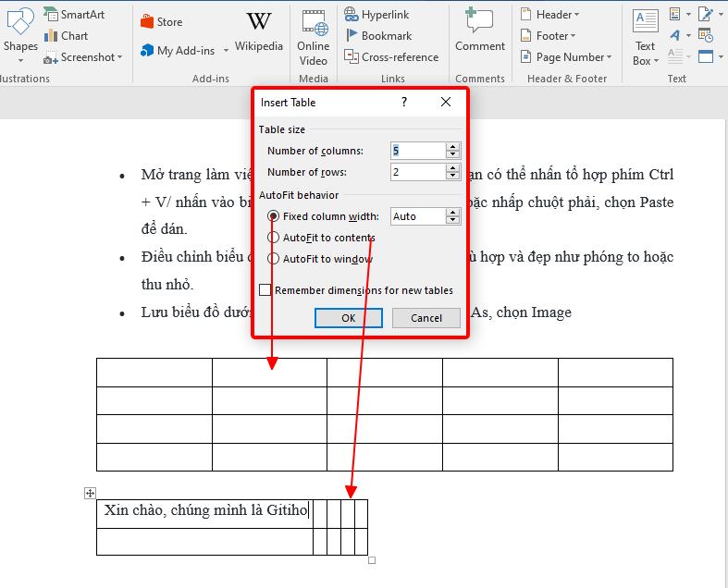Click Cancel in Insert Table dialog
Viewport: 728px width, 588px height.
tap(426, 318)
